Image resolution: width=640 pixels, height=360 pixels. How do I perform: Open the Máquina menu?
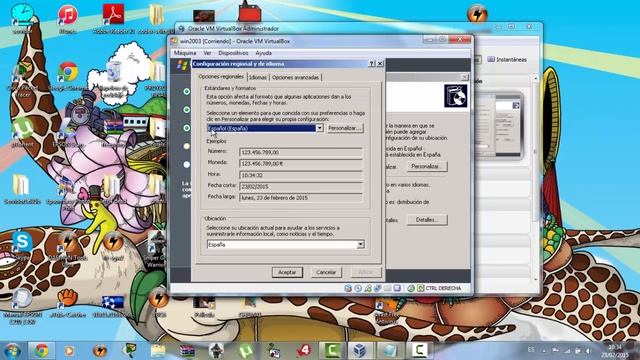click(x=185, y=53)
